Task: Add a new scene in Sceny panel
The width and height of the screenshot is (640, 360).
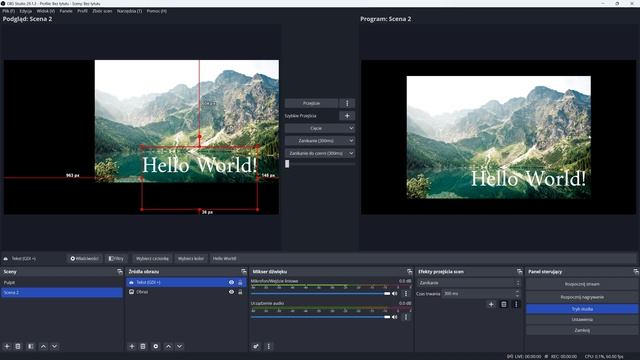Action: 7,346
